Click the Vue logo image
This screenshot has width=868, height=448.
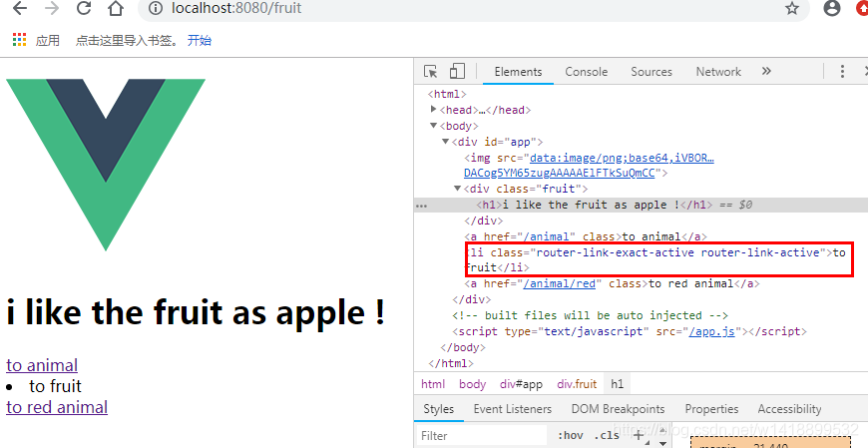(106, 165)
